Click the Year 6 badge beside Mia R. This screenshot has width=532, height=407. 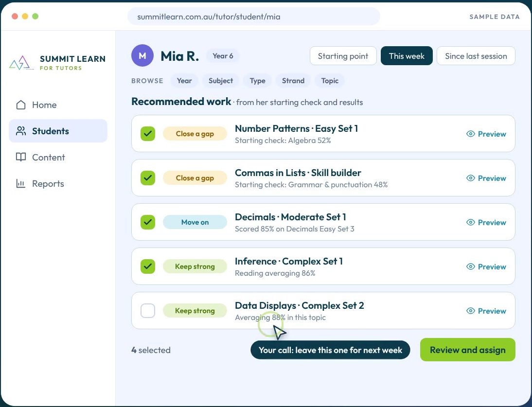click(223, 56)
